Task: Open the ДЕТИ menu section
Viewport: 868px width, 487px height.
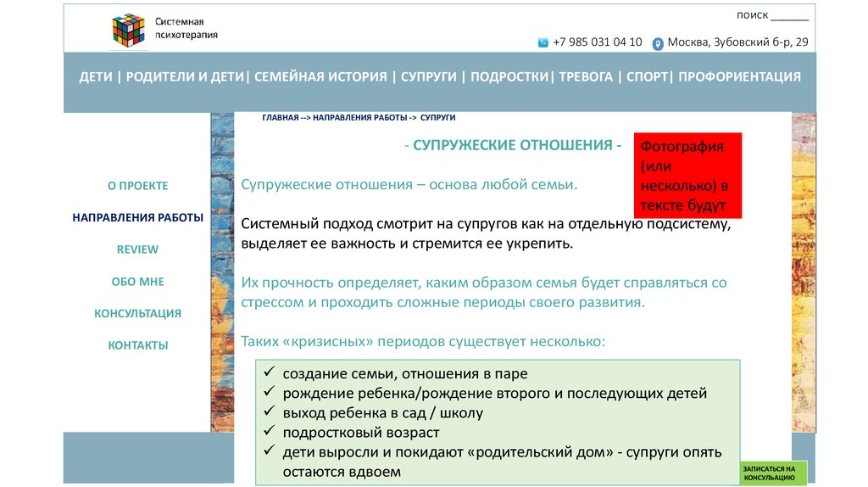Action: pyautogui.click(x=96, y=77)
